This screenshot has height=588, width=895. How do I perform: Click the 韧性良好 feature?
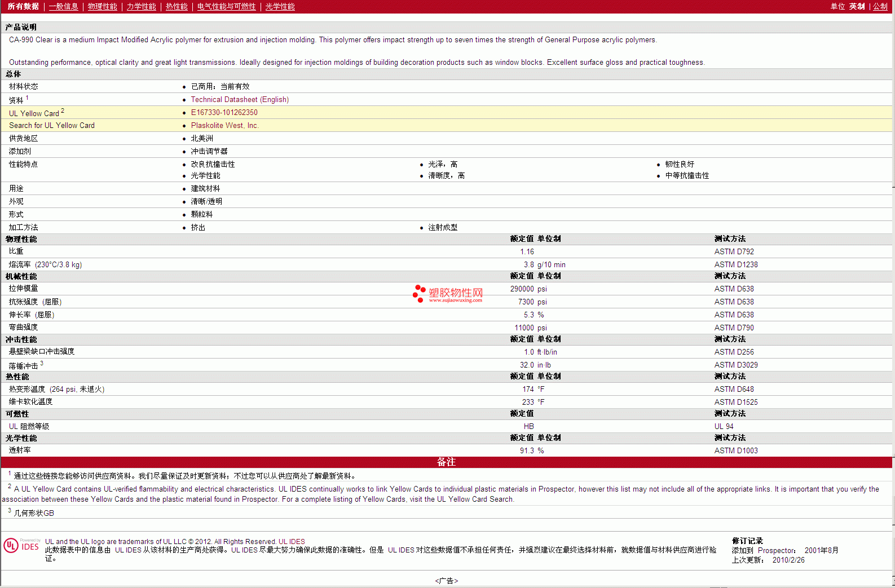pos(679,164)
